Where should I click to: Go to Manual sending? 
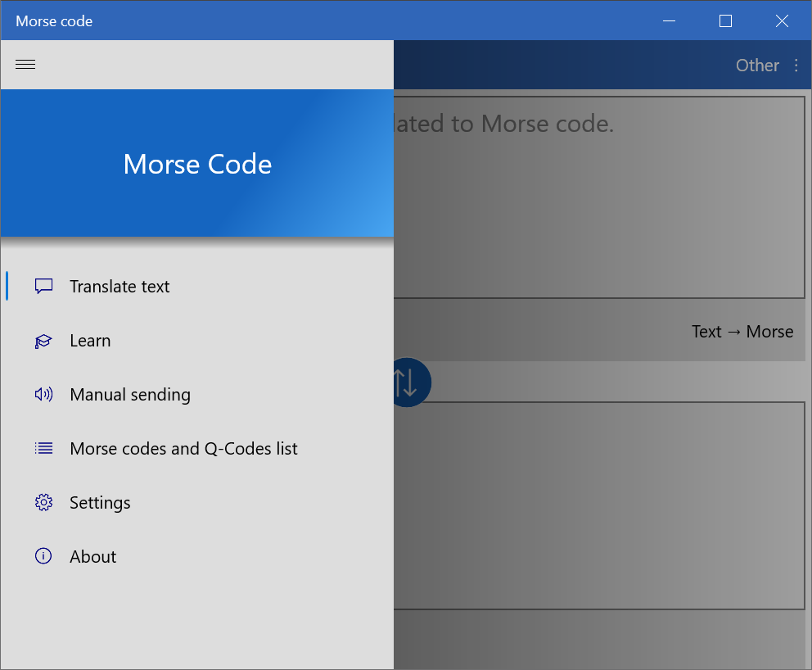(196, 394)
